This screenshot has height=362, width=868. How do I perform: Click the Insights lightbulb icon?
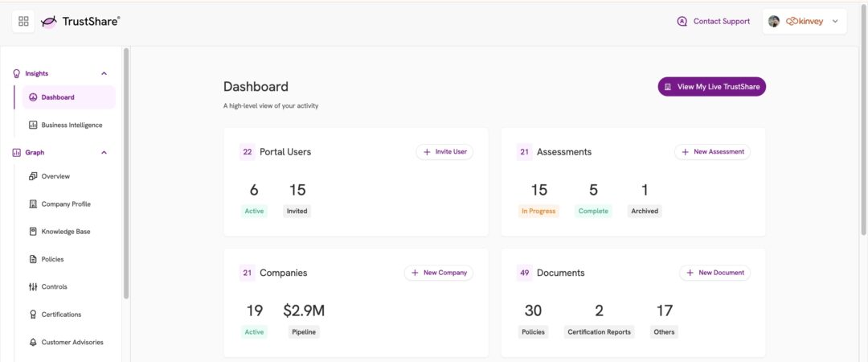tap(17, 73)
